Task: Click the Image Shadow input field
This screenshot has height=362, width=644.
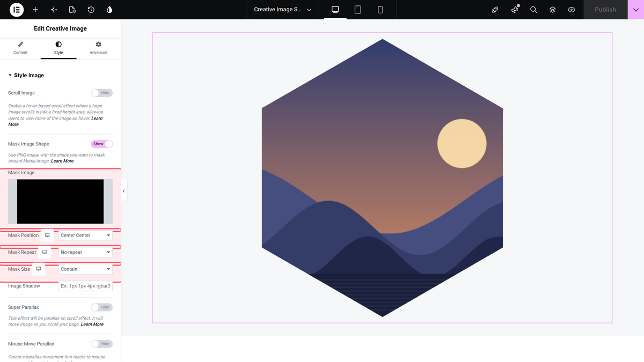Action: pos(85,286)
